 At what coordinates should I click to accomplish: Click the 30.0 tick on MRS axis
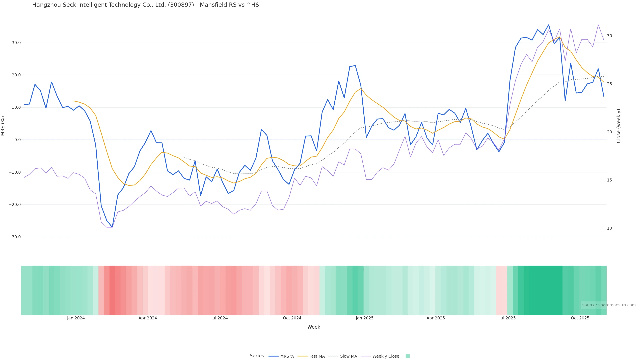pyautogui.click(x=16, y=43)
